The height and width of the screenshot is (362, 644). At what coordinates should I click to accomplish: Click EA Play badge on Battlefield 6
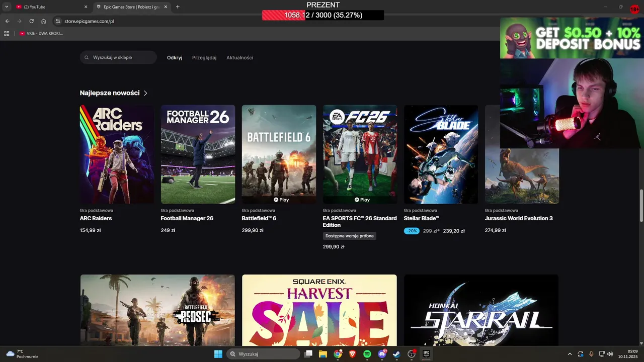coord(281,200)
